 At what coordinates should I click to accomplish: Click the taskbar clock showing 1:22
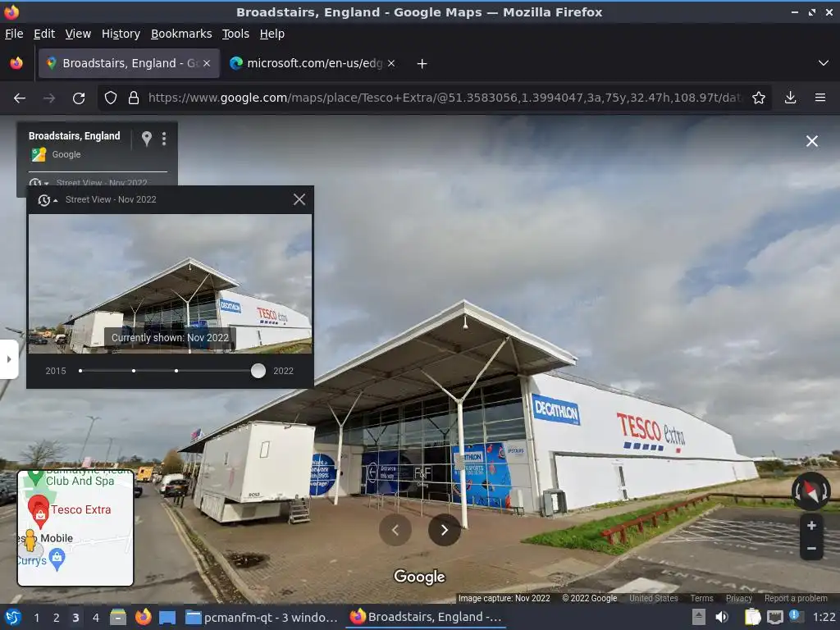pyautogui.click(x=824, y=617)
